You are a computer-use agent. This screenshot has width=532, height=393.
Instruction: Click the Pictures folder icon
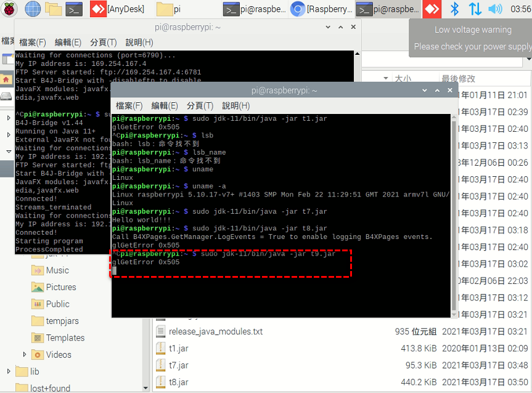coord(38,287)
